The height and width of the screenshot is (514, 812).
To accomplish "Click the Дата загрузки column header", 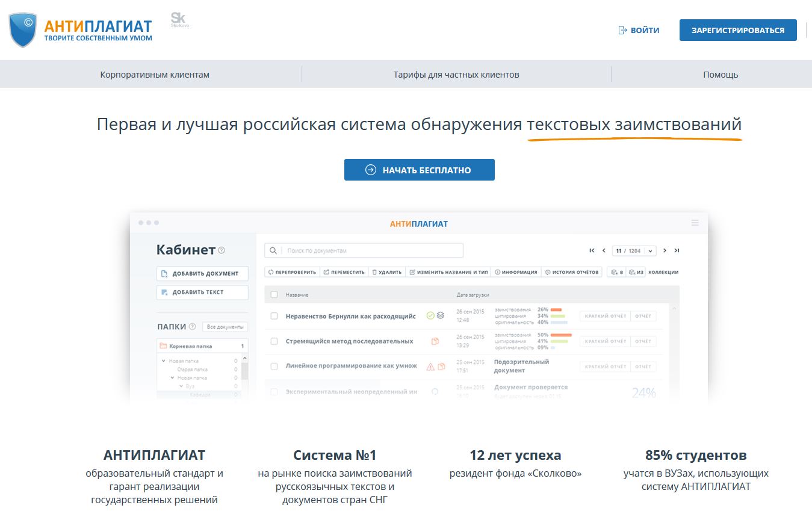I will click(x=473, y=295).
